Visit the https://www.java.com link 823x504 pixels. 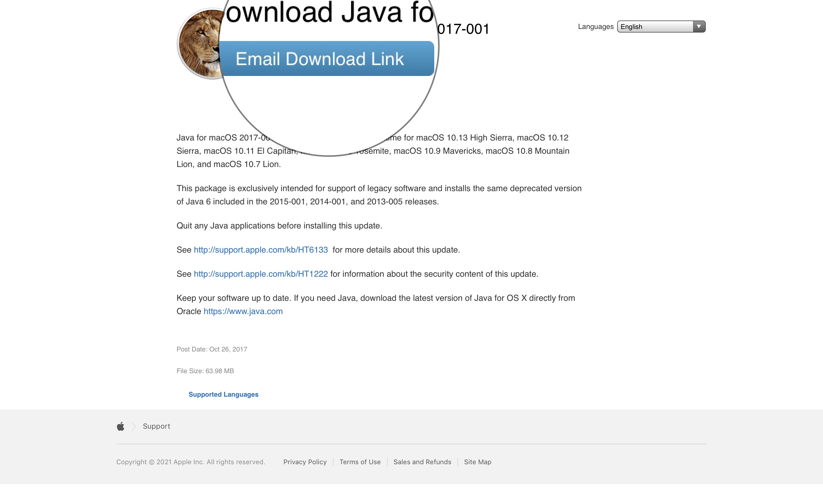(x=243, y=311)
